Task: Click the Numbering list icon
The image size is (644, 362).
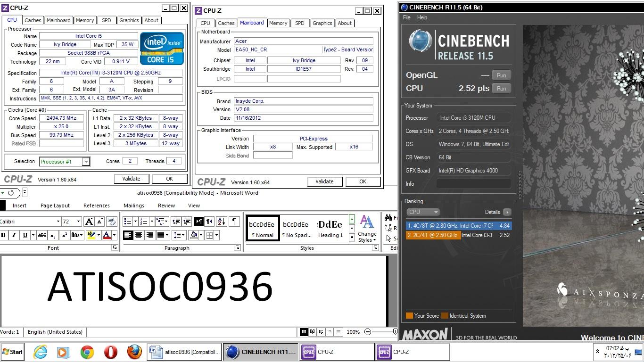Action: coord(144,221)
